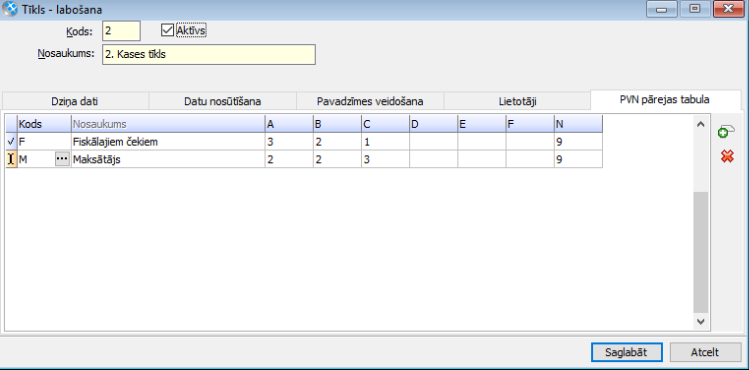Minimize the Tīkls - labošana window
749x370 pixels.
[x=662, y=9]
